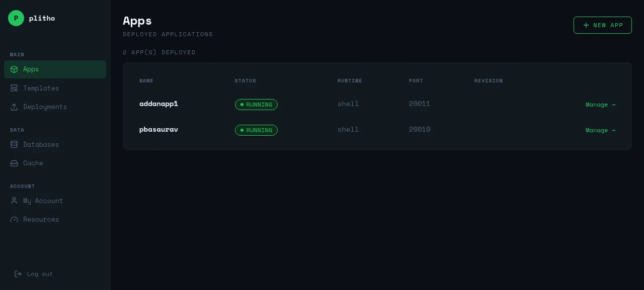
Task: Open the Cache page
Action: point(55,163)
